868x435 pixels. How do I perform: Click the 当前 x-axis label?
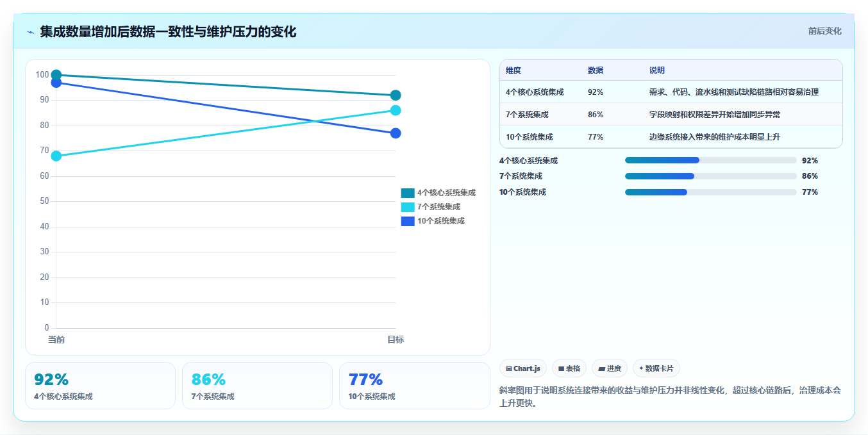(56, 340)
